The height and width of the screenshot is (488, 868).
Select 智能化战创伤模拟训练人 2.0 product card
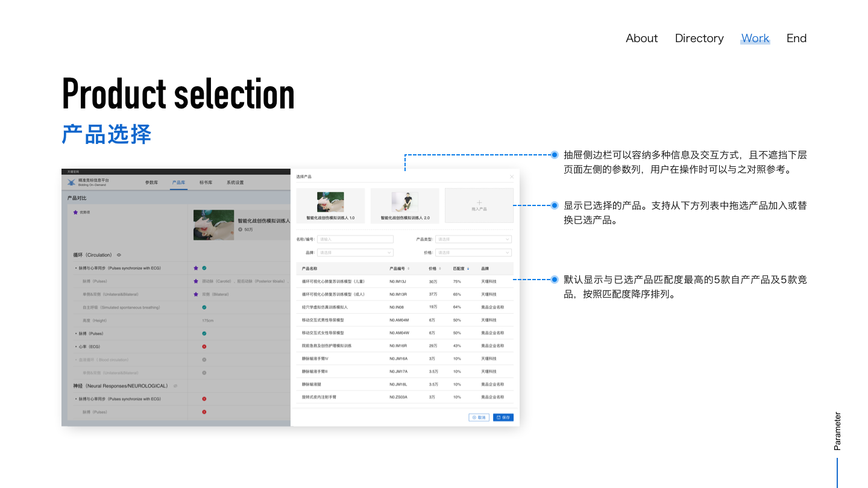click(405, 206)
